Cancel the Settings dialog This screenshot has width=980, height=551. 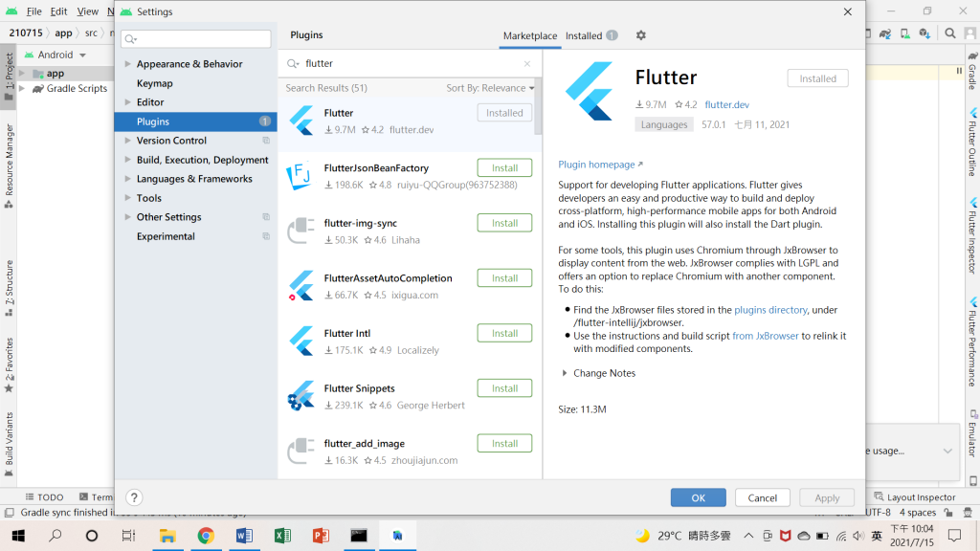pos(763,497)
